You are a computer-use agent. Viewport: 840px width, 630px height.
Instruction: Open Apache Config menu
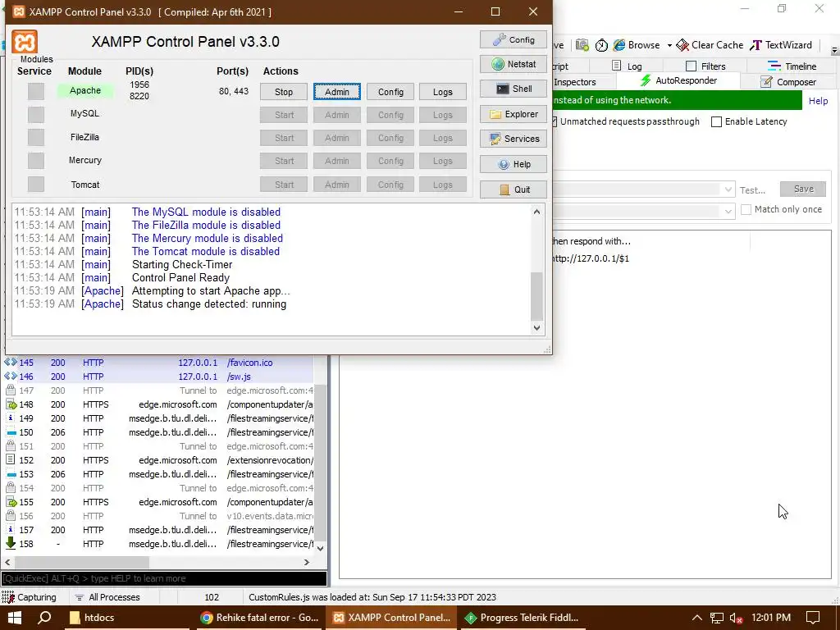pyautogui.click(x=390, y=92)
